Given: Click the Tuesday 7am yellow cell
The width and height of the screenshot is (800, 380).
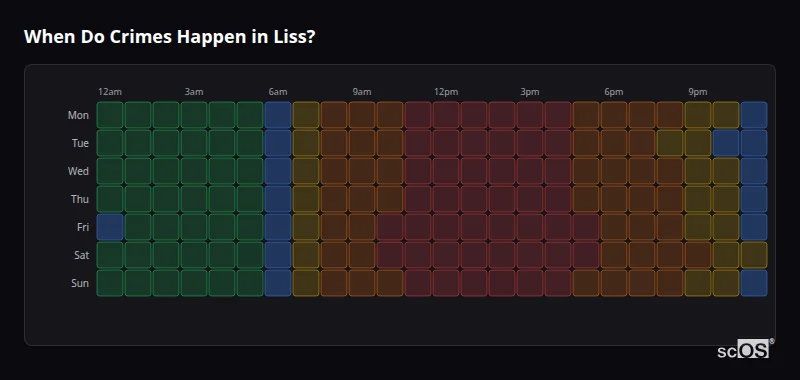Looking at the screenshot, I should 306,143.
